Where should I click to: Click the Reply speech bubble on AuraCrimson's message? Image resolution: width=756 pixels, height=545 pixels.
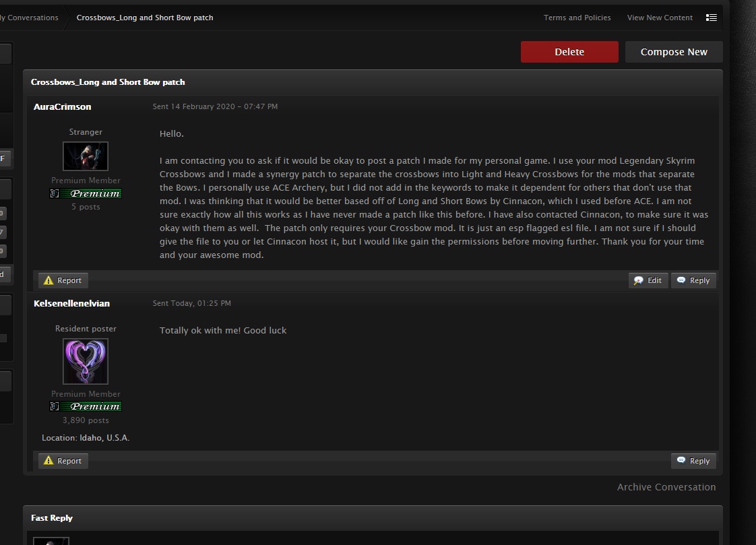[682, 280]
